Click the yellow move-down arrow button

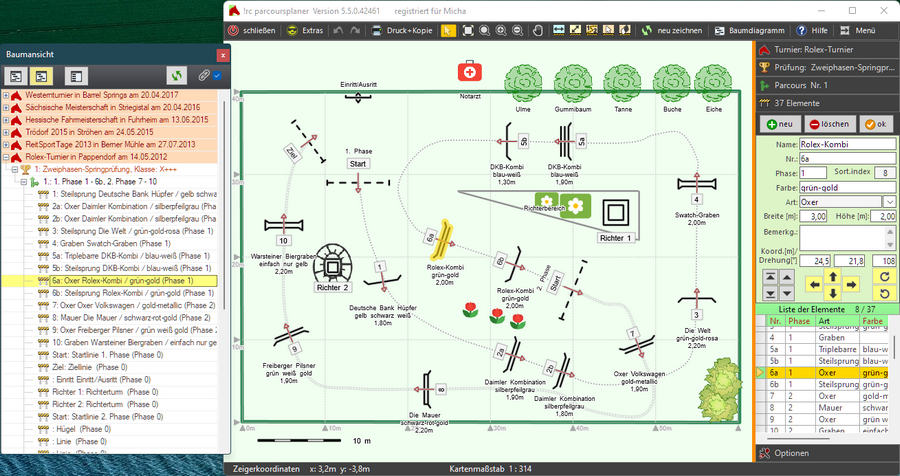pos(833,293)
